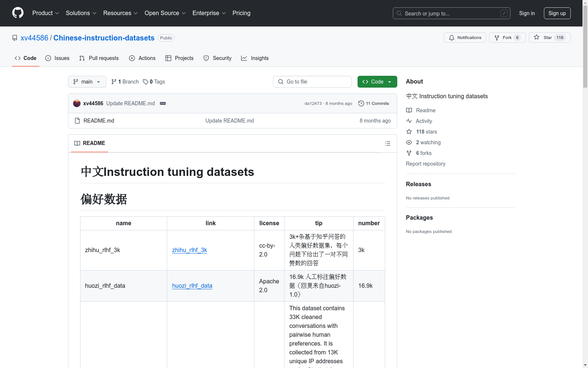
Task: Switch to the Projects tab
Action: point(179,58)
